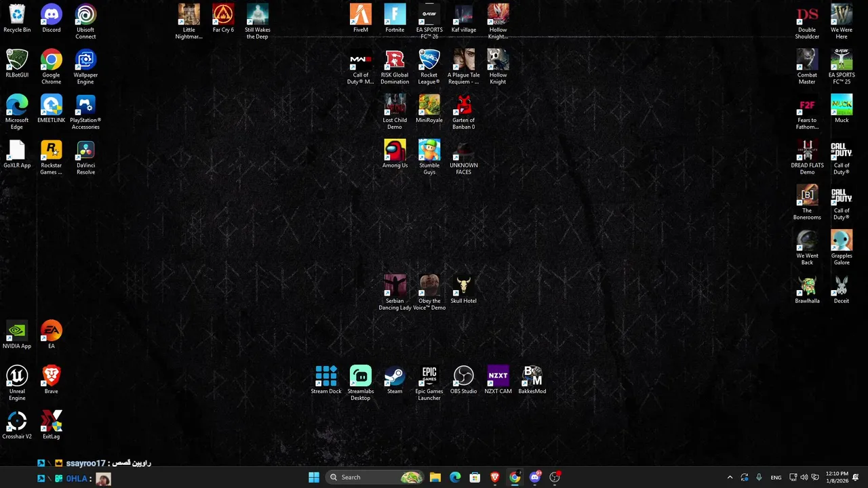Image resolution: width=868 pixels, height=488 pixels.
Task: Select the Brawlhalla shortcut
Action: pyautogui.click(x=807, y=290)
